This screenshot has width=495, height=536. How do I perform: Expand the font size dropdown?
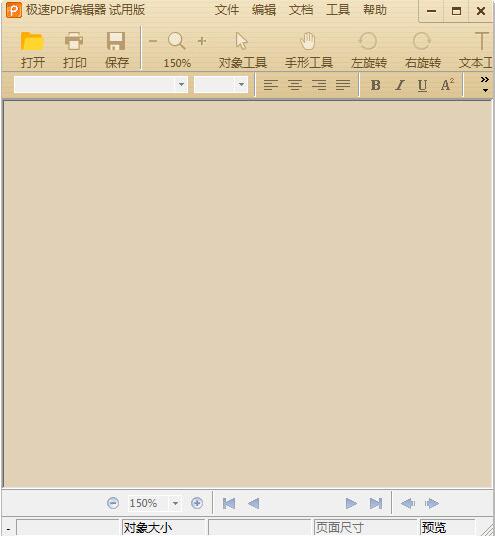[x=241, y=84]
